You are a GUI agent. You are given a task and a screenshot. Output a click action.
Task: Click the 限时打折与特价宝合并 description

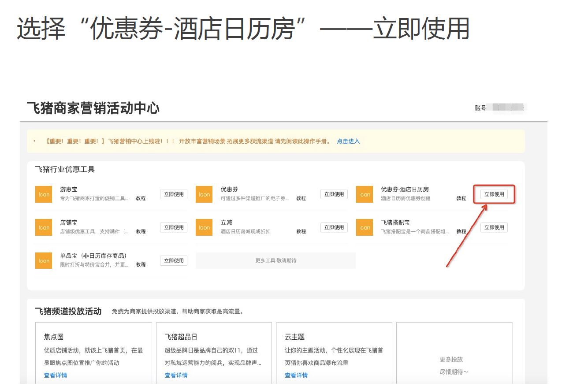point(94,265)
